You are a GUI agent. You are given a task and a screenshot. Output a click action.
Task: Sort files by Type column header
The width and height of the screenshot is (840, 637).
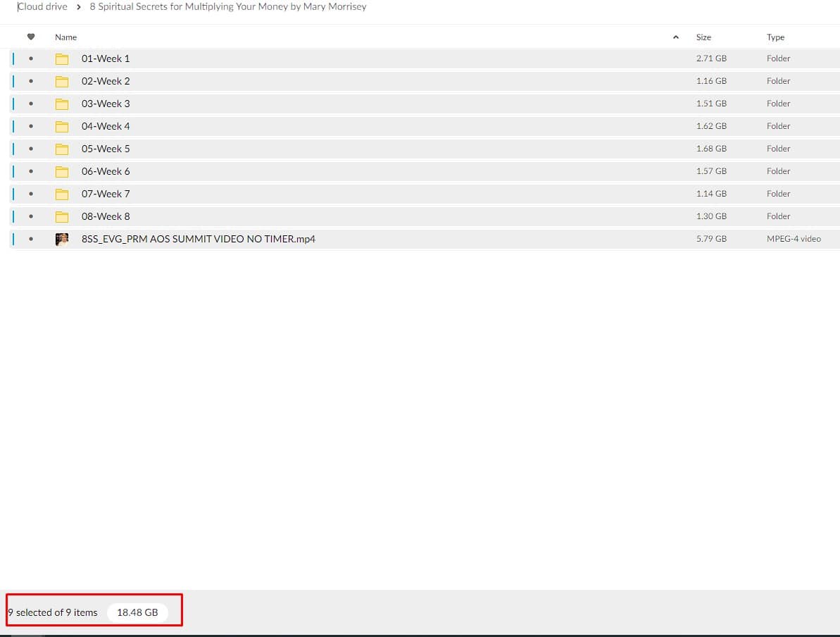[775, 37]
